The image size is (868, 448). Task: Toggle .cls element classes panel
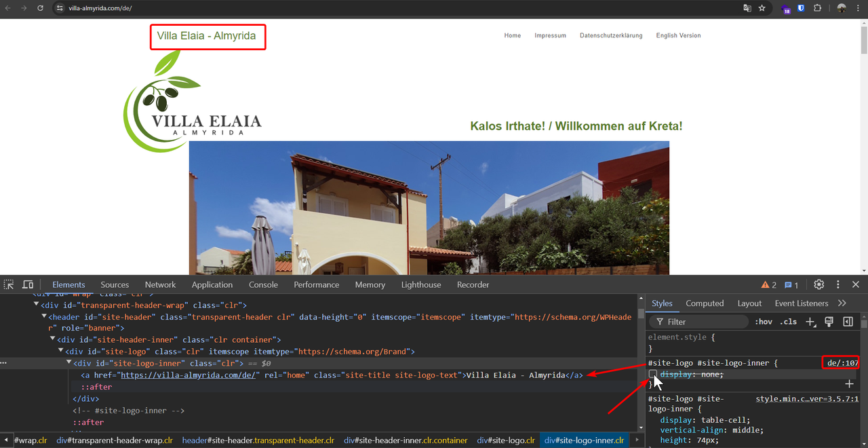click(789, 322)
